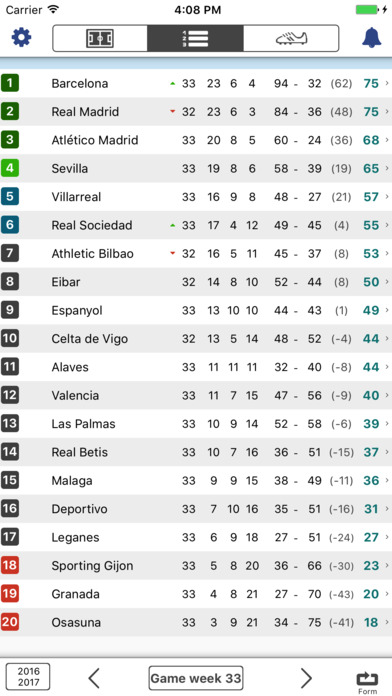Click the green up arrow beside Real Sociedad
Viewport: 392px width, 696px height.
pyautogui.click(x=173, y=225)
